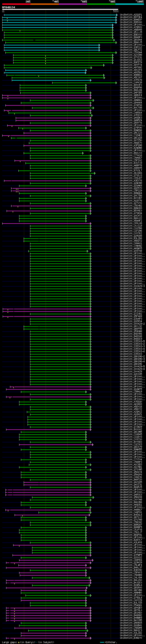Select hit label UniRef100_B3N1Y0
Viewport: 146px width, 644px height.
131,638
